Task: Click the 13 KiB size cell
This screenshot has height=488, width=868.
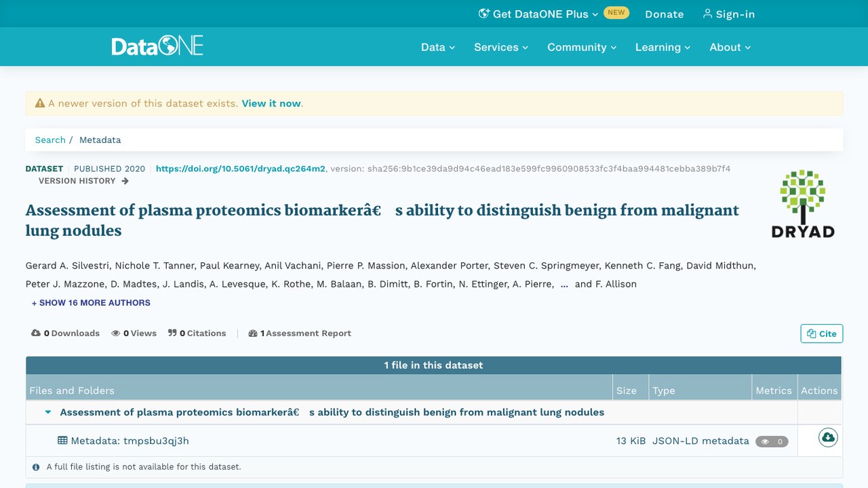Action: pos(631,441)
